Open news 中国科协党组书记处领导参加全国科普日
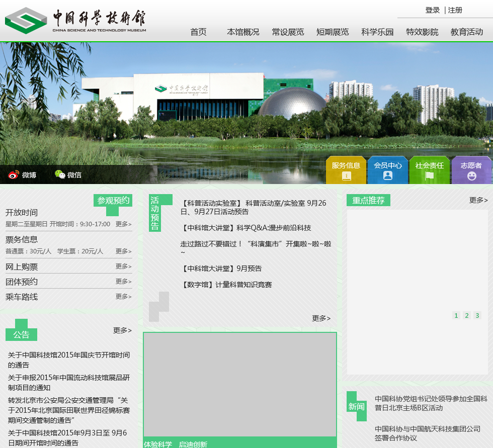493x448 pixels. coord(431,403)
